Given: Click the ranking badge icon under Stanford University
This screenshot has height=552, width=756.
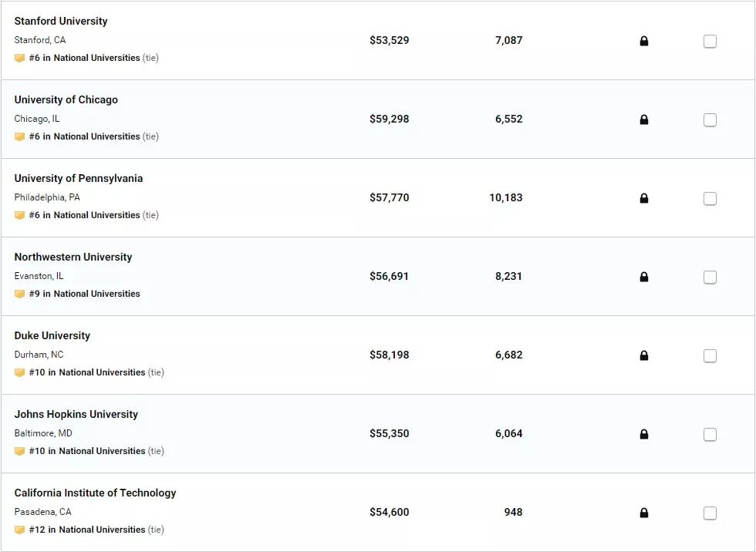Looking at the screenshot, I should [x=20, y=58].
